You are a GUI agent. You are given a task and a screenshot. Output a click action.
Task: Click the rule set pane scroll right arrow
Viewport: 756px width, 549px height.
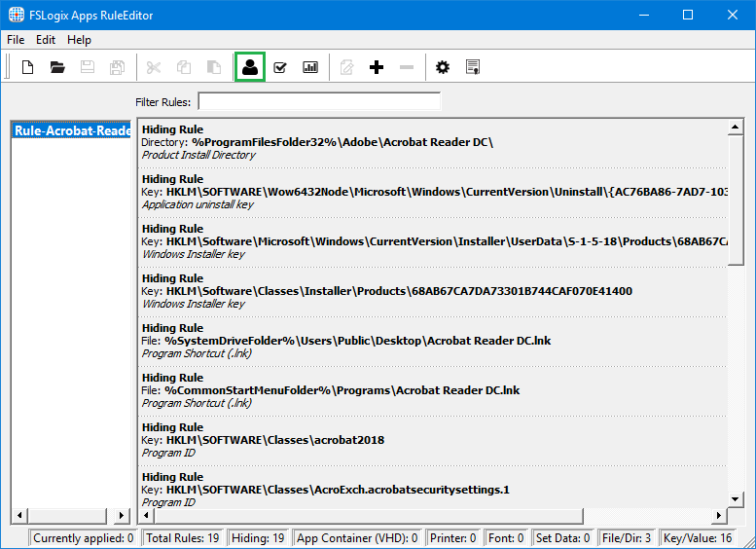click(122, 516)
